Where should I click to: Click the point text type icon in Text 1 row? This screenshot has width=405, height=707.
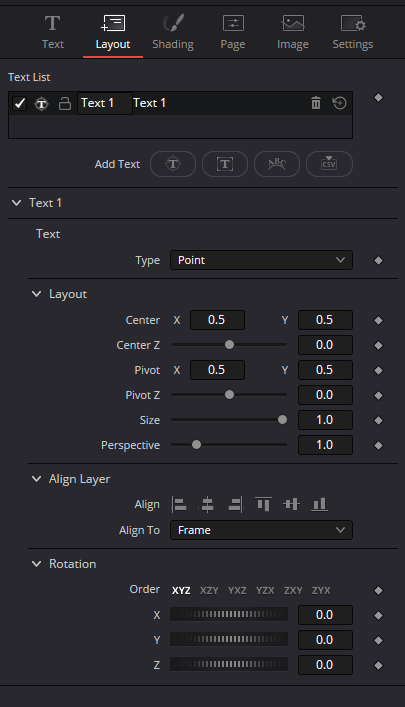[41, 104]
